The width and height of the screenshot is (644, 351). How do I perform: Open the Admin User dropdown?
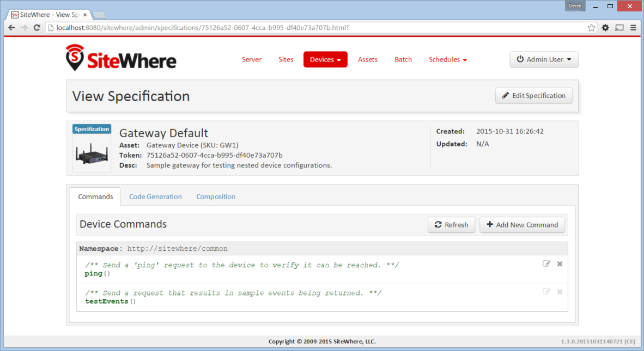tap(544, 59)
